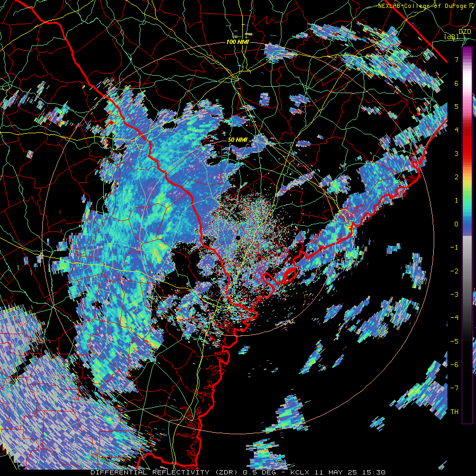Click the "-4" value on the color scale
476x476 pixels.
tap(454, 318)
